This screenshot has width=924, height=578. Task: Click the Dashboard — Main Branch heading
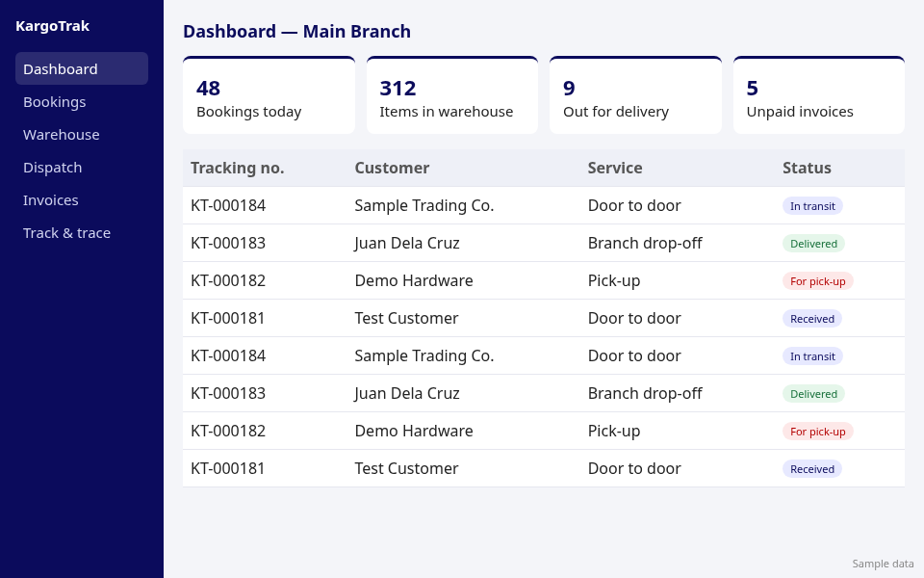297,31
